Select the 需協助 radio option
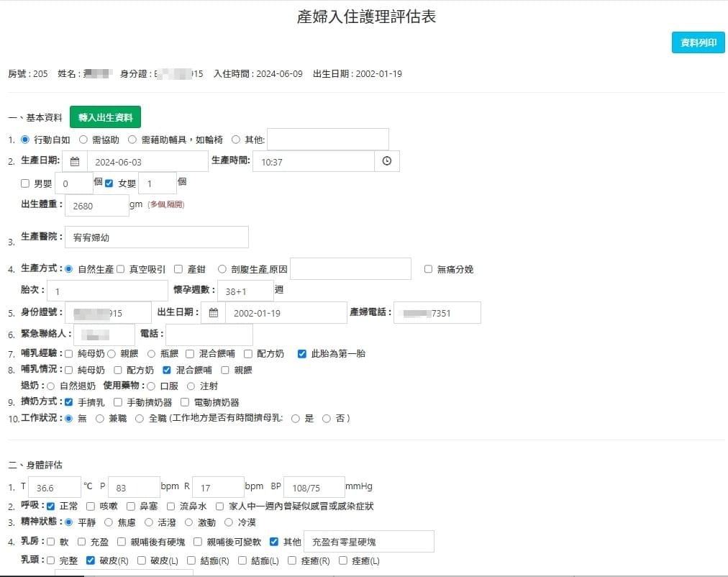728x577 pixels. coord(83,140)
